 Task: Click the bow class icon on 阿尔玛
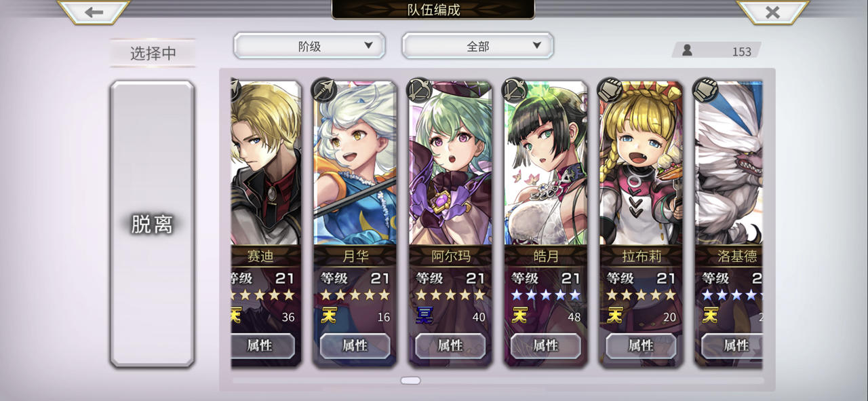pos(419,90)
